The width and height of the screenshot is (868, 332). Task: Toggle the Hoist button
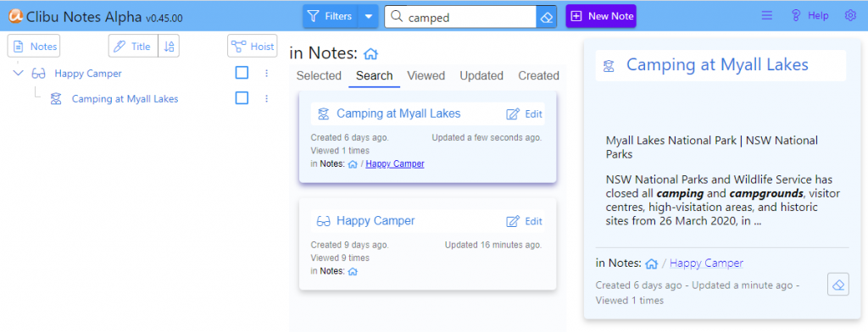point(253,47)
